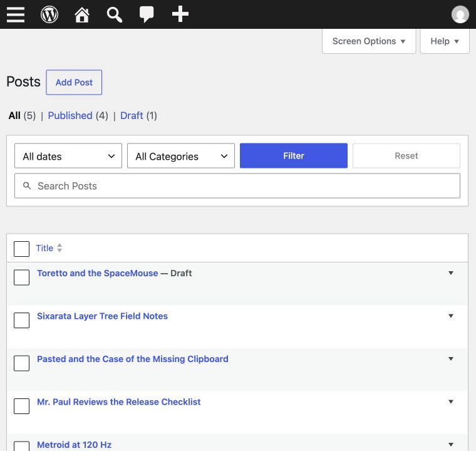
Task: Expand details for Pasted Missing Clipboard row
Action: coord(451,359)
